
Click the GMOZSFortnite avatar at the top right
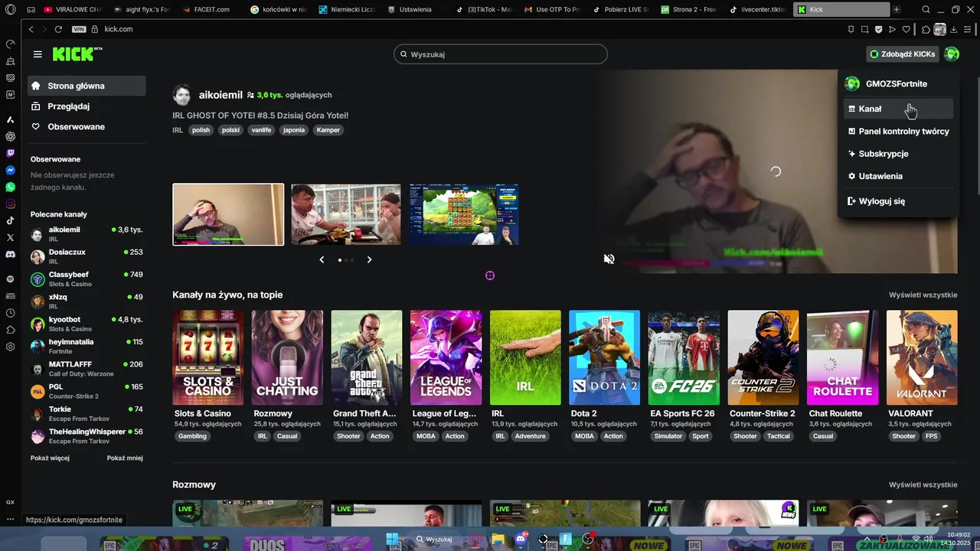coord(952,54)
